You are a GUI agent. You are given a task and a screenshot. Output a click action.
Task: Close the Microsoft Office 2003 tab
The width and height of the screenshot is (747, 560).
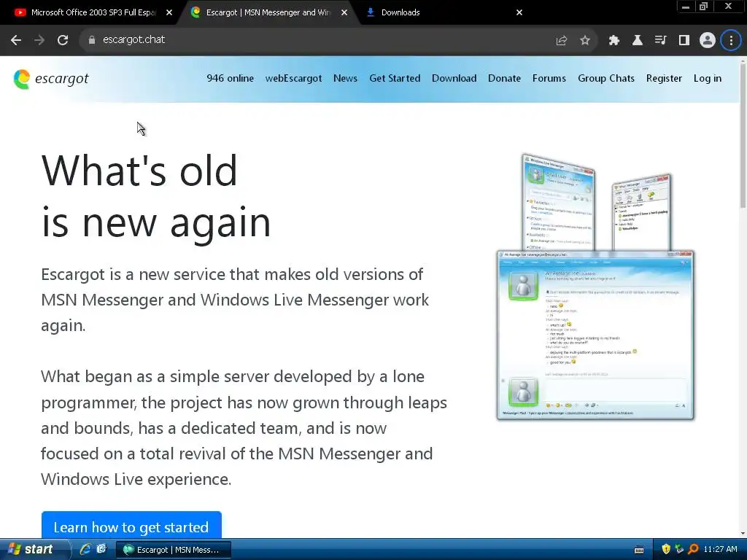pos(169,12)
